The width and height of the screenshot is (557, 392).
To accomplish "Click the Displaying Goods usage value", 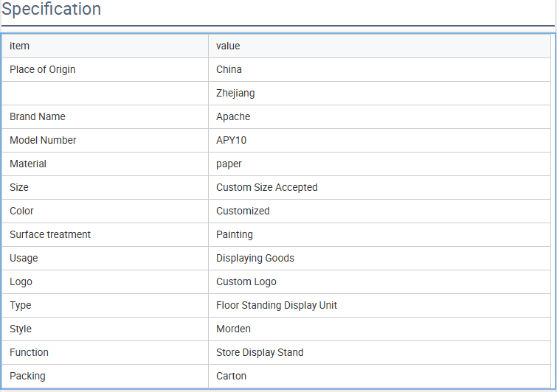I will tap(255, 258).
